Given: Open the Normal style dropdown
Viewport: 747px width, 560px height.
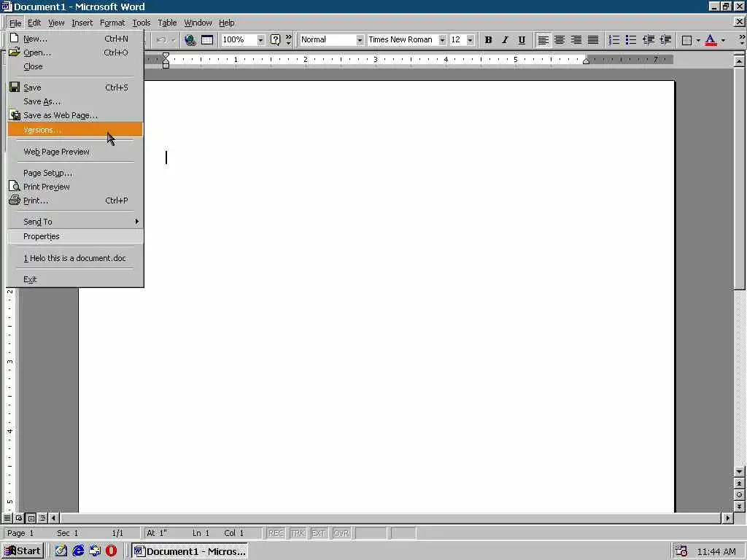Looking at the screenshot, I should (360, 40).
